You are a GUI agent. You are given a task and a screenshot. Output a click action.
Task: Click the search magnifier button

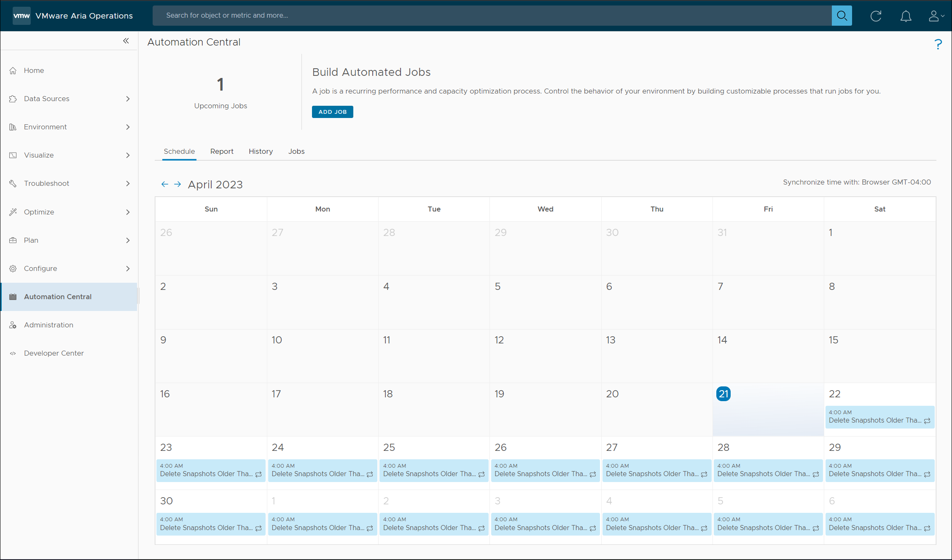coord(842,16)
